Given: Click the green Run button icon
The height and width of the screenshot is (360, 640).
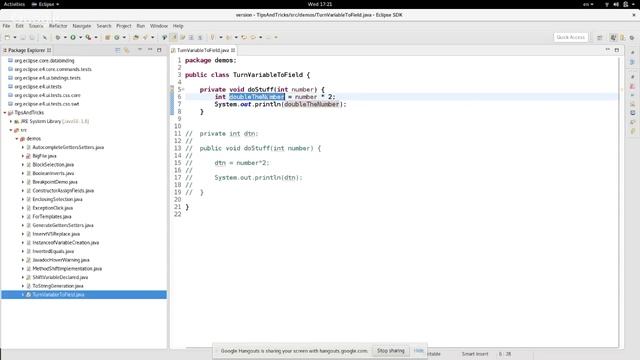Looking at the screenshot, I should click(x=73, y=37).
